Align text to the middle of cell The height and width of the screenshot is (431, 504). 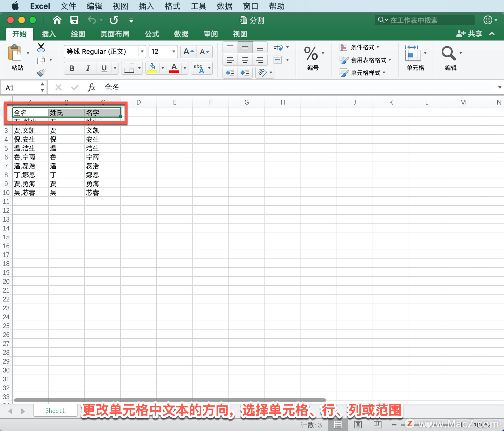coord(245,47)
